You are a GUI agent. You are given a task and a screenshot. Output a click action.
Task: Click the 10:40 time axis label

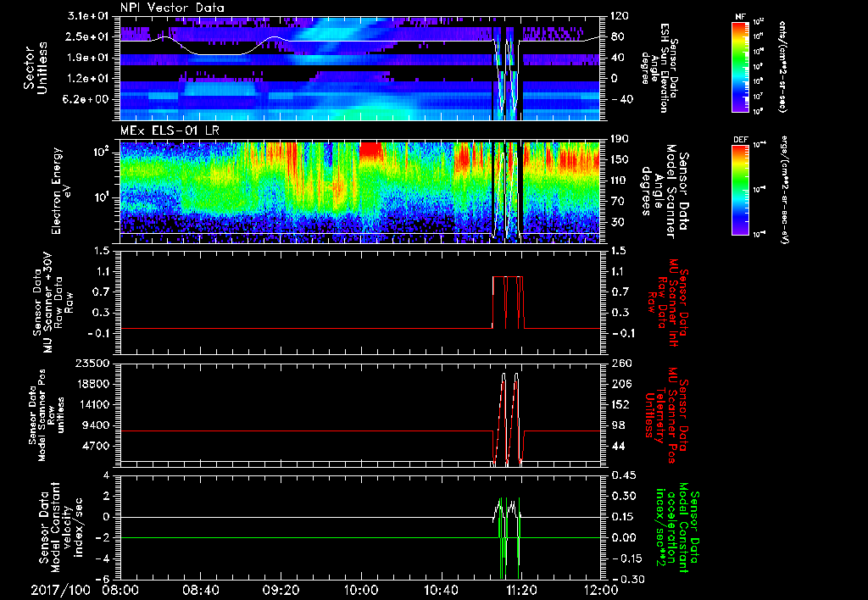441,590
